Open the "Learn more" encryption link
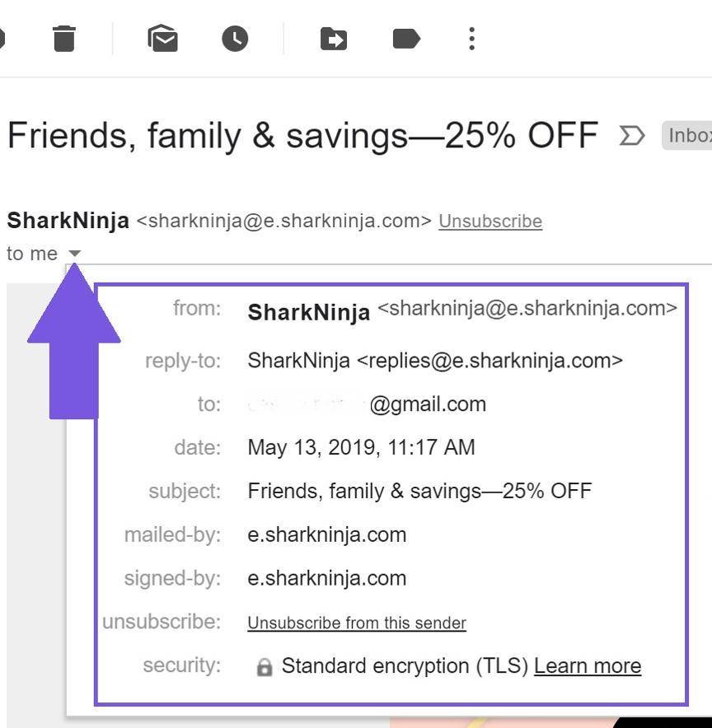712x728 pixels. coord(588,665)
